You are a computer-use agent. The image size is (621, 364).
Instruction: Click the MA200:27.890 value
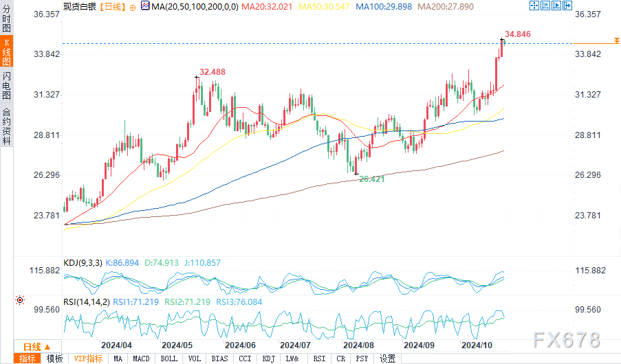pyautogui.click(x=446, y=7)
